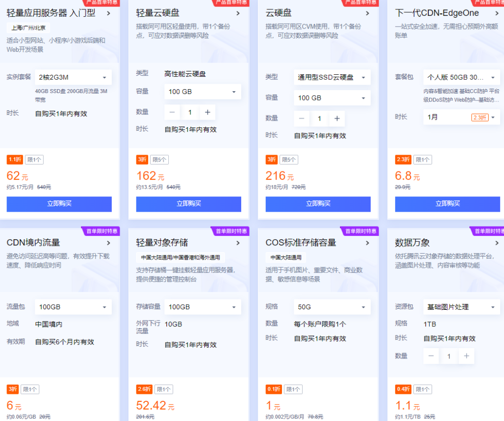Open 数据万象 title link
The image size is (504, 421).
tap(412, 243)
